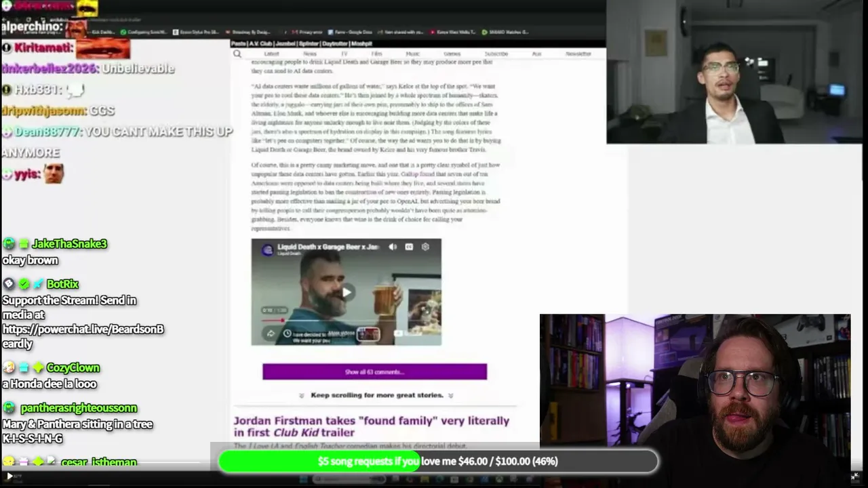Open the Music section

pyautogui.click(x=412, y=54)
